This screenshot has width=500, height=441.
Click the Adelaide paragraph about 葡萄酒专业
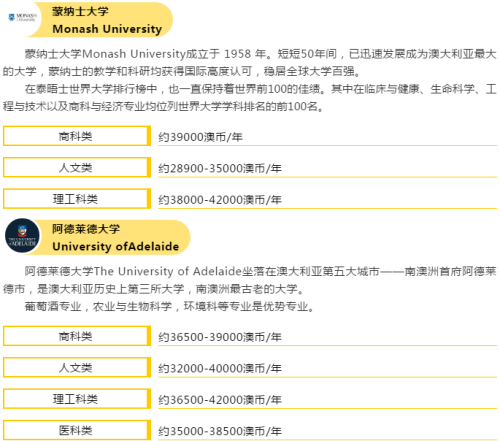[169, 306]
